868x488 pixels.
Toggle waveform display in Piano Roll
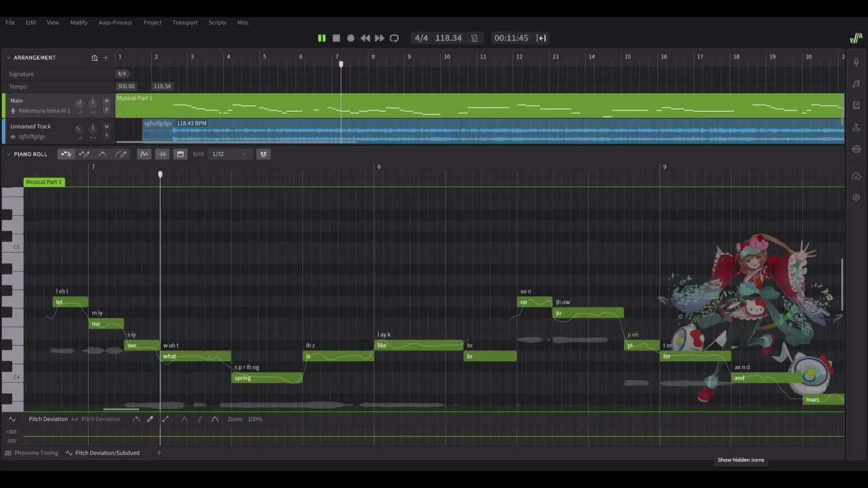(x=162, y=154)
